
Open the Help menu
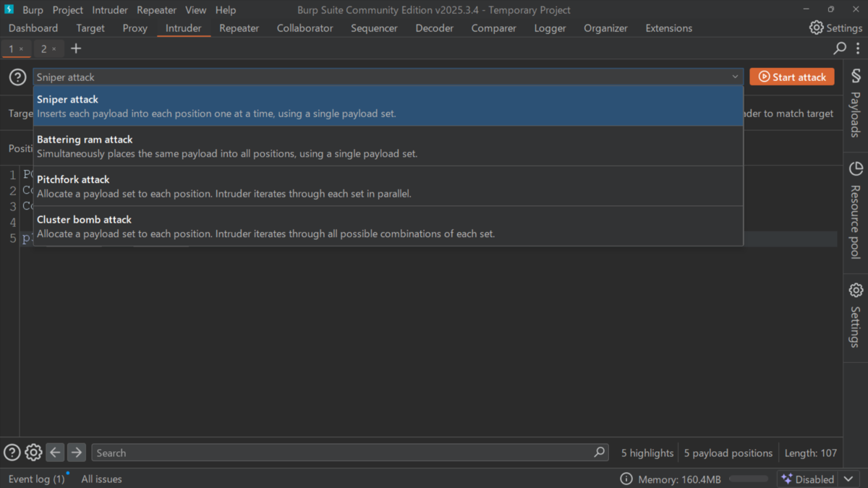226,10
